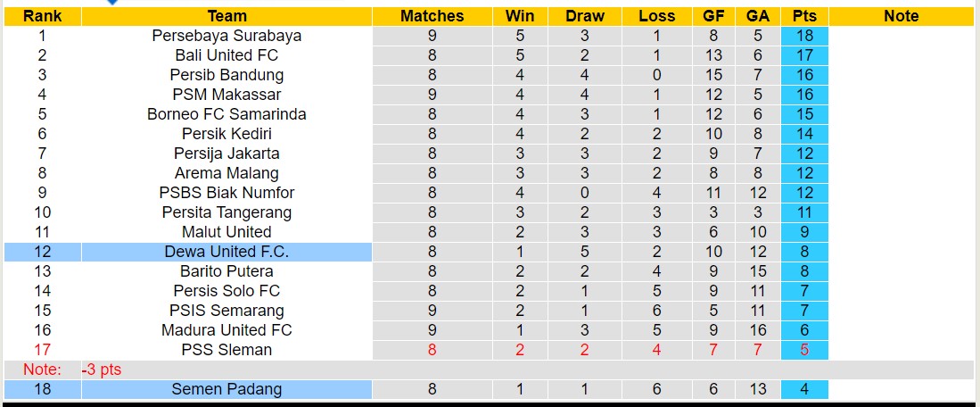980x407 pixels.
Task: Select the highlighted Semen Padang team
Action: 226,389
